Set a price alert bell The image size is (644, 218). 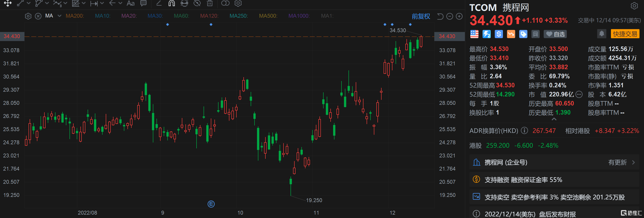pos(602,34)
